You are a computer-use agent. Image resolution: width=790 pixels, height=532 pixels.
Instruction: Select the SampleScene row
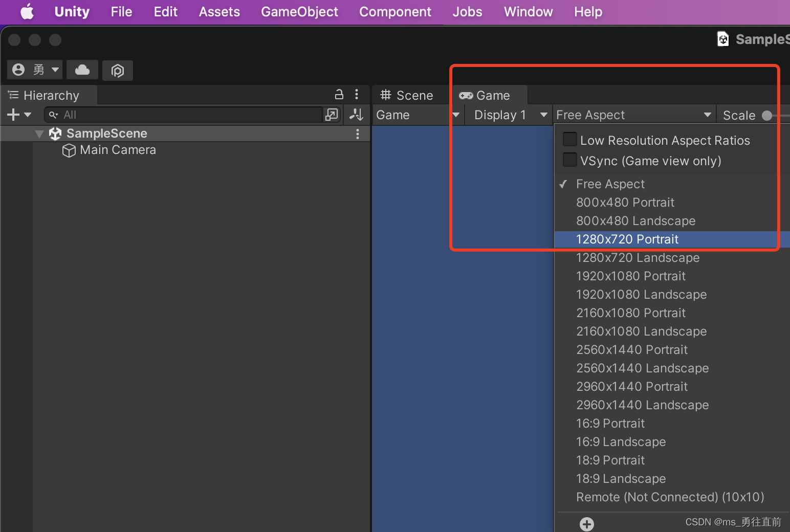185,134
